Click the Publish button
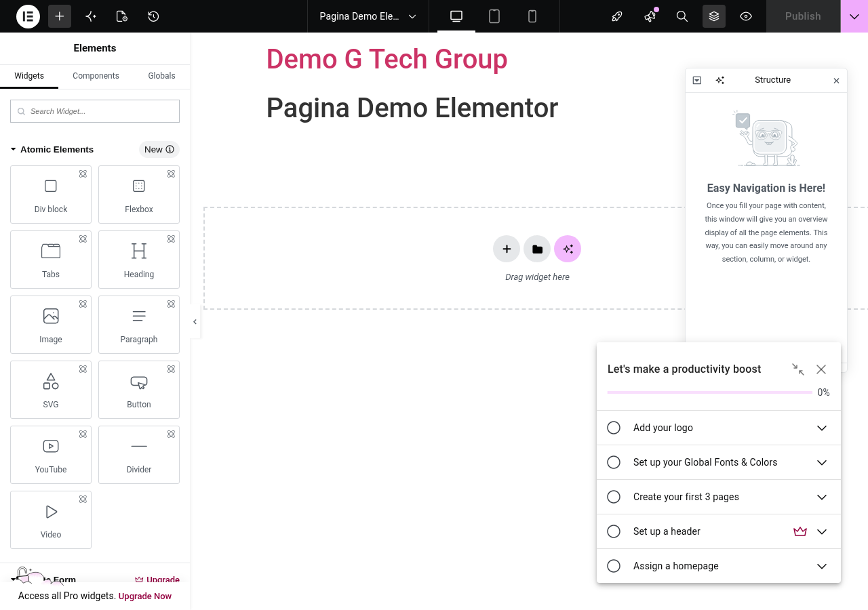Viewport: 868px width, 610px height. 803,16
